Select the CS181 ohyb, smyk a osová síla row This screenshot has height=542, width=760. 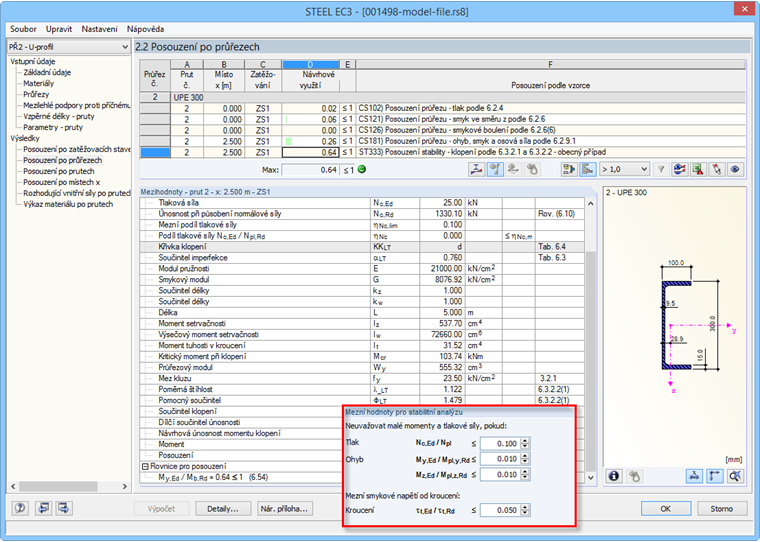coord(443,141)
